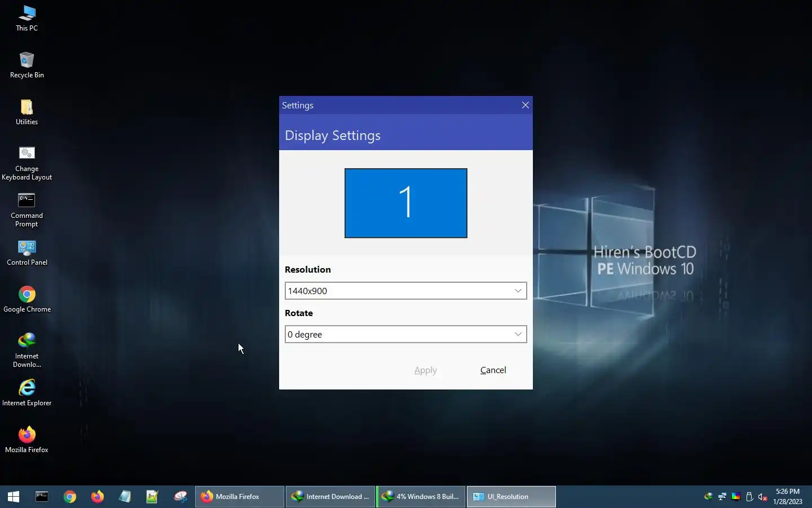
Task: Switch to UI_Resolution taskbar window
Action: (x=511, y=497)
